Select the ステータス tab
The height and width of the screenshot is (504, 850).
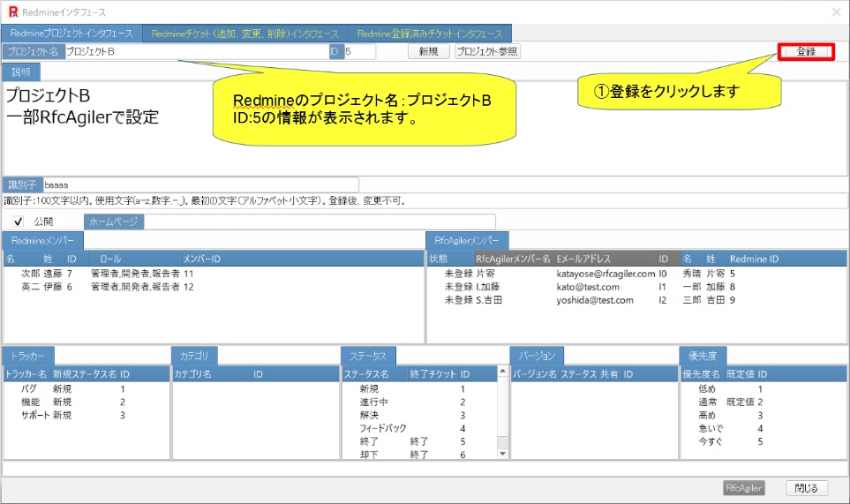368,356
